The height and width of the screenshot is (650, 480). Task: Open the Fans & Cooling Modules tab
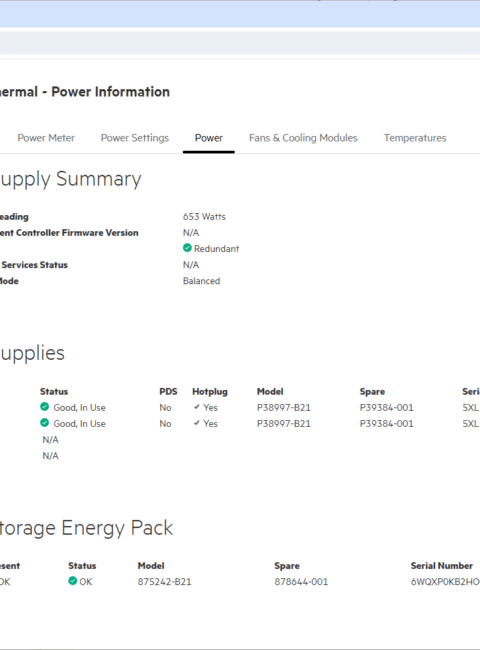pyautogui.click(x=303, y=138)
